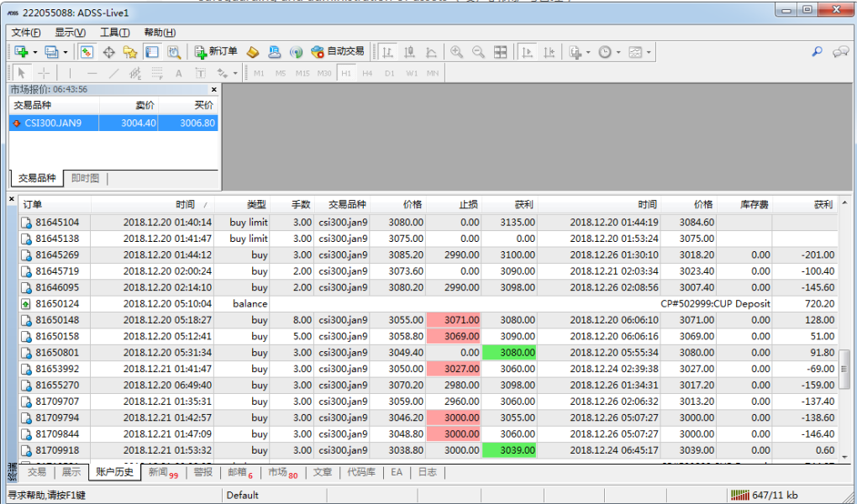Screen dimensions: 857x504
Task: Toggle the Market Watch panel icon
Action: point(87,52)
